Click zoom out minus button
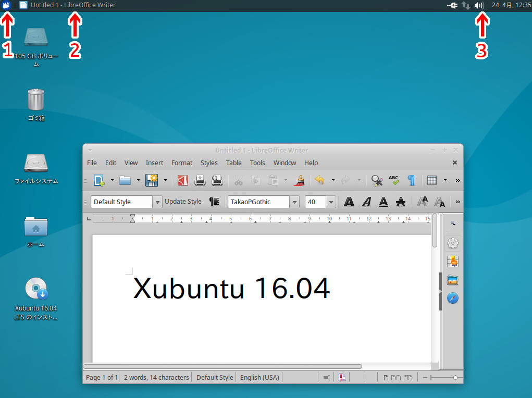Viewport: 532px width, 398px height. 425,378
